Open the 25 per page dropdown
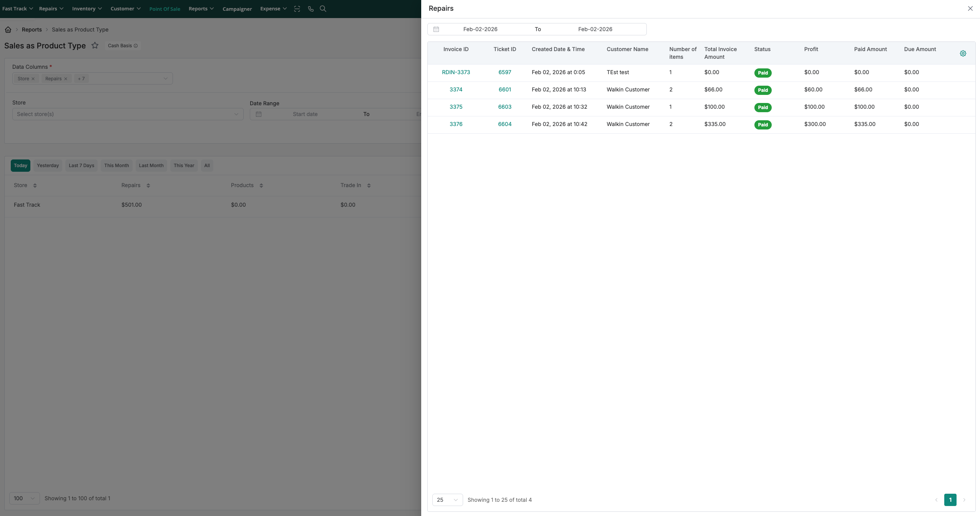Screen dimensions: 980x516 (447, 500)
